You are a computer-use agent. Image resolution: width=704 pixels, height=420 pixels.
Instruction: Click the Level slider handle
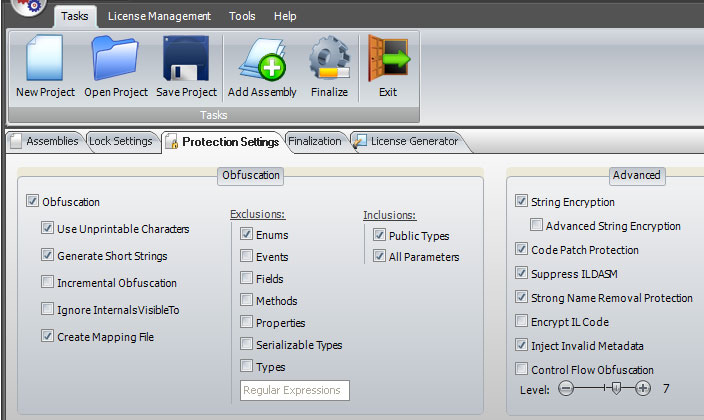pyautogui.click(x=616, y=388)
